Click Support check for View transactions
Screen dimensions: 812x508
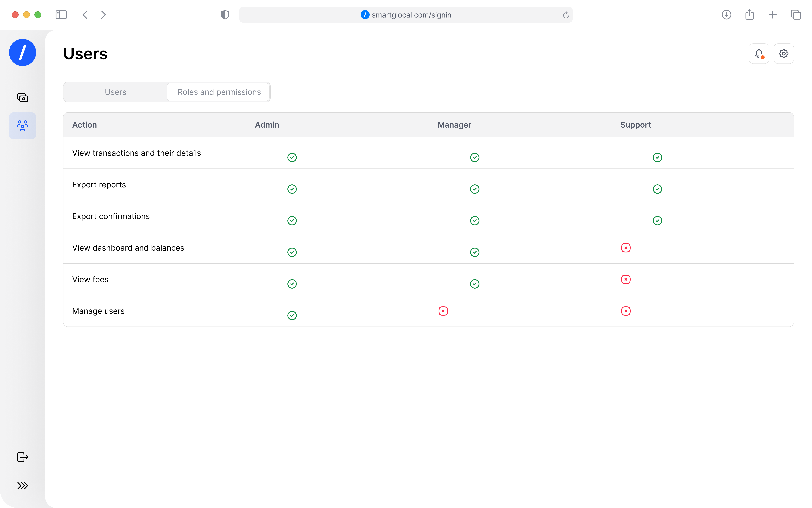click(x=657, y=158)
